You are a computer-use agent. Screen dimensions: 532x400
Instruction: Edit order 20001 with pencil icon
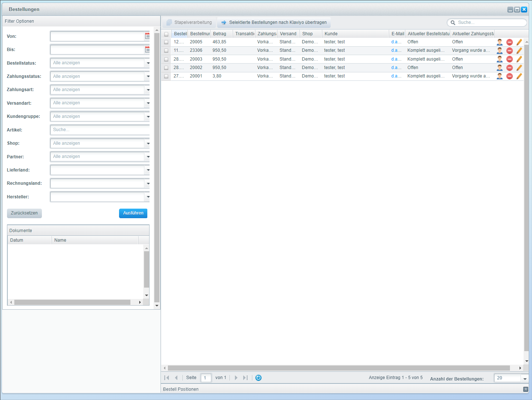click(519, 76)
